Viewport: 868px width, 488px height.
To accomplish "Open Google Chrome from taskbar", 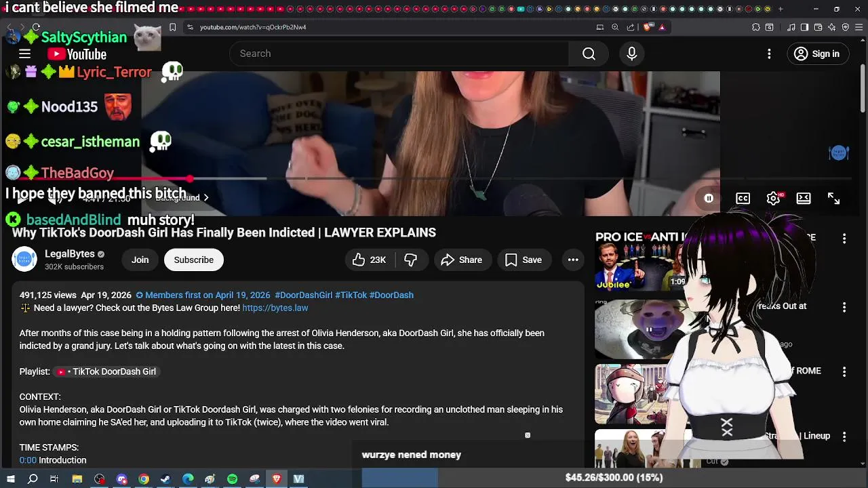I will pyautogui.click(x=144, y=479).
